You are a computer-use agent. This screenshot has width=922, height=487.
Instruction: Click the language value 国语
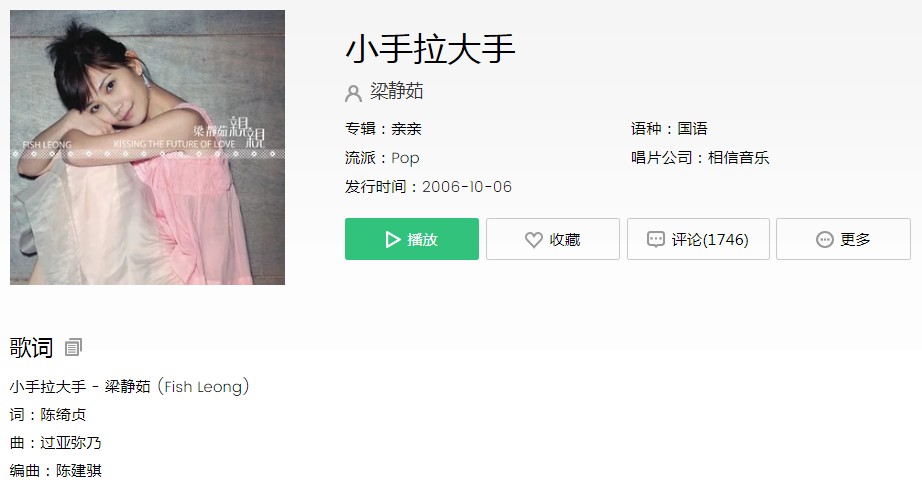(x=693, y=129)
